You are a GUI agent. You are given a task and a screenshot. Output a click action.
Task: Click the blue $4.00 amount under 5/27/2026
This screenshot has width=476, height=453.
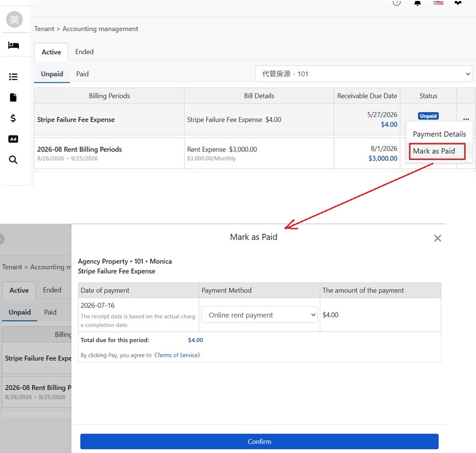pyautogui.click(x=389, y=124)
